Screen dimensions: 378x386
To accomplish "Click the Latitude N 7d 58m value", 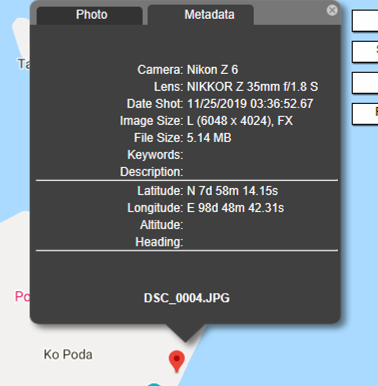I will tap(232, 191).
